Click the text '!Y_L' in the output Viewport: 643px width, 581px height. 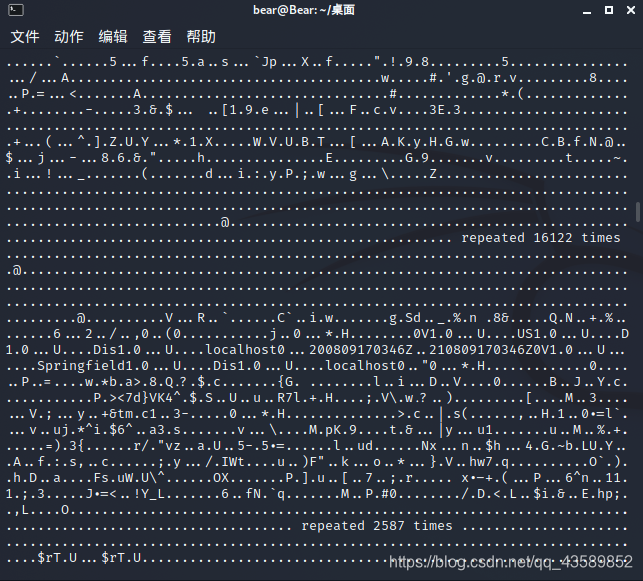(149, 494)
